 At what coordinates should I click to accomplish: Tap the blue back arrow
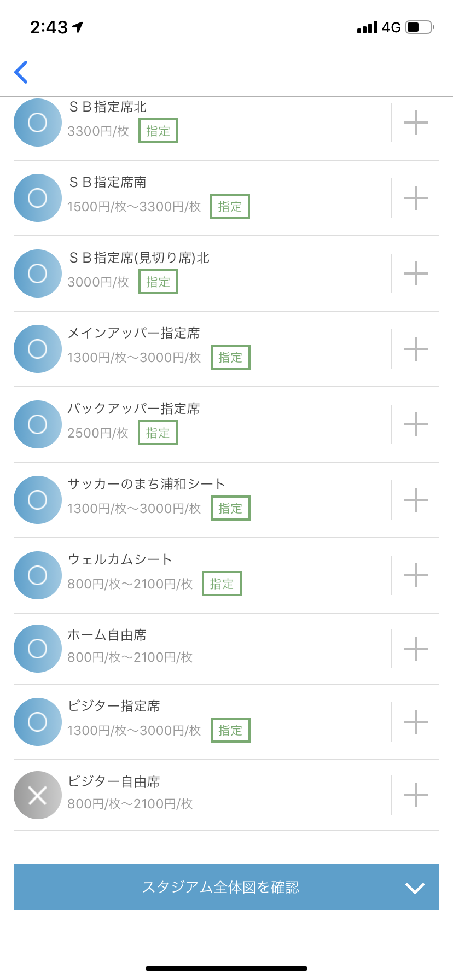coord(21,72)
